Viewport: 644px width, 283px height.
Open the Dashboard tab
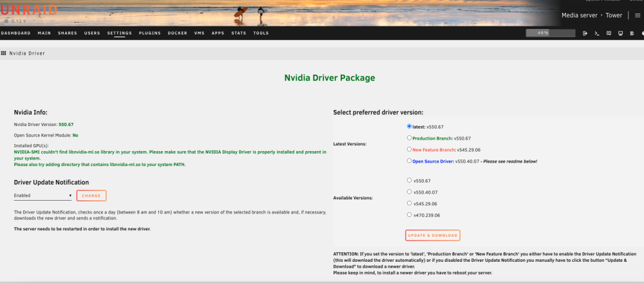pyautogui.click(x=15, y=33)
